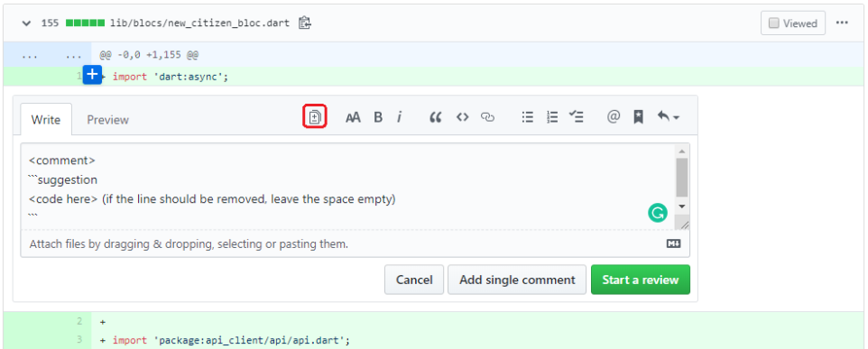Mention a user with the @ icon
The width and height of the screenshot is (868, 349).
point(614,117)
